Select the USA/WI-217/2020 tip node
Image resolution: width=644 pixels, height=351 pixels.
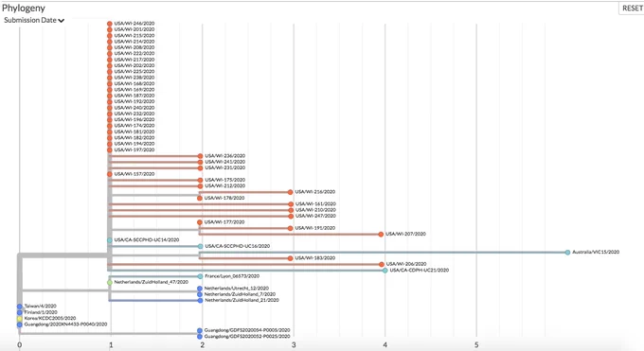click(x=110, y=60)
